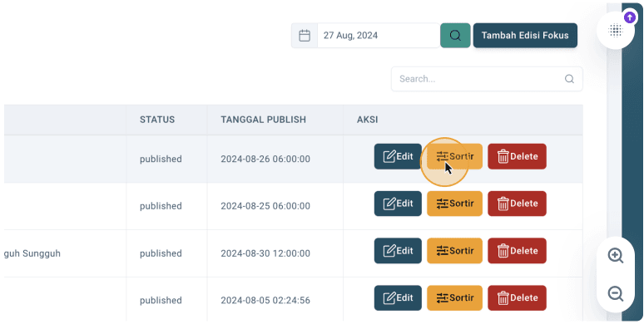This screenshot has height=324, width=644.
Task: Sortir the entry published 2024-08-25 06:00:00
Action: click(454, 204)
